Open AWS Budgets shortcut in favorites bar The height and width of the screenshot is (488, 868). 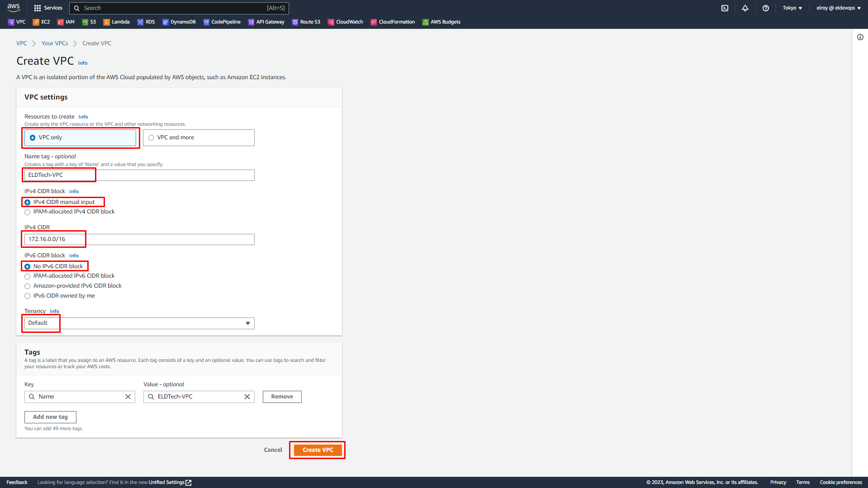click(441, 22)
